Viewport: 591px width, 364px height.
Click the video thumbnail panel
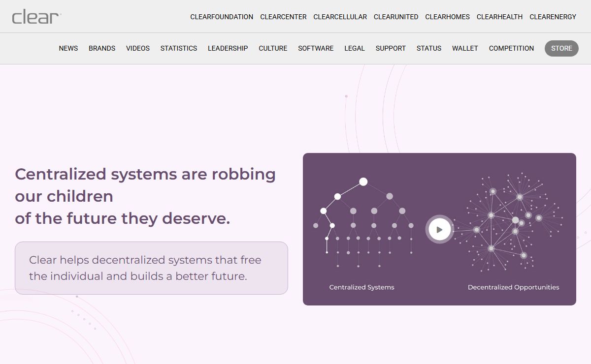[x=439, y=229]
